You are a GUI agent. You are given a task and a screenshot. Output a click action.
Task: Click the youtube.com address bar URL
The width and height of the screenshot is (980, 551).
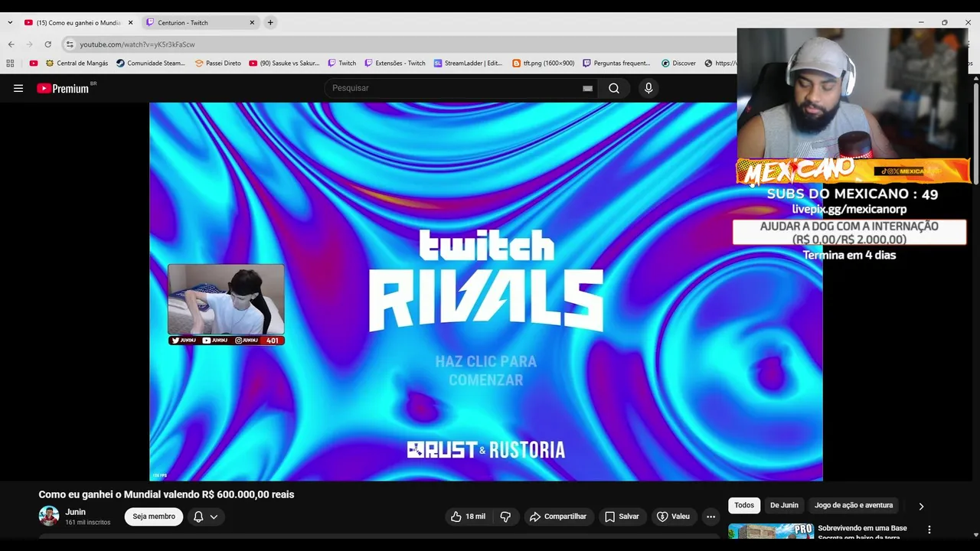[x=137, y=44]
